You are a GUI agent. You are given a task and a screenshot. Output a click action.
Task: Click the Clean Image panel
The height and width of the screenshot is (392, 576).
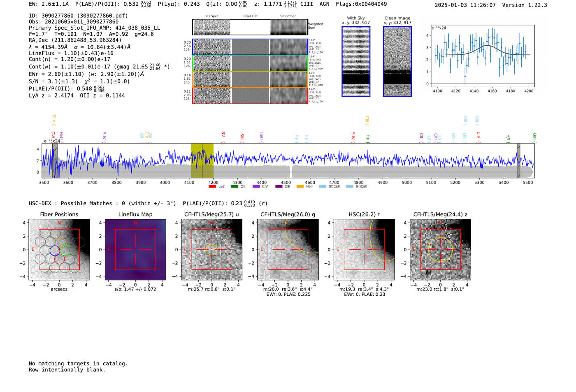click(x=397, y=61)
